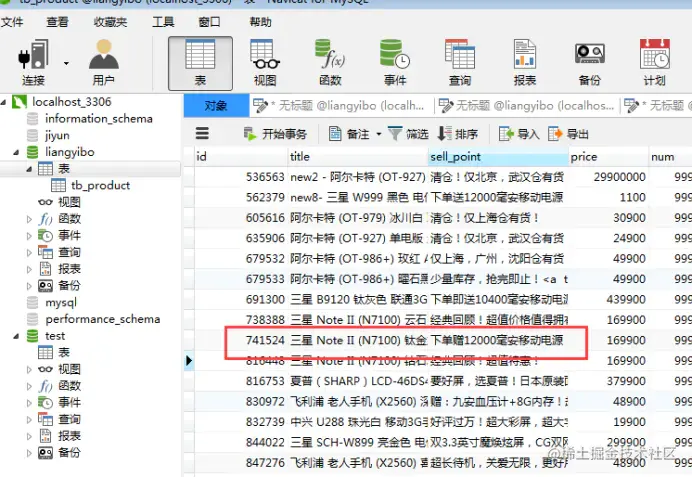Click the sell_point column header
The height and width of the screenshot is (477, 692).
(498, 157)
